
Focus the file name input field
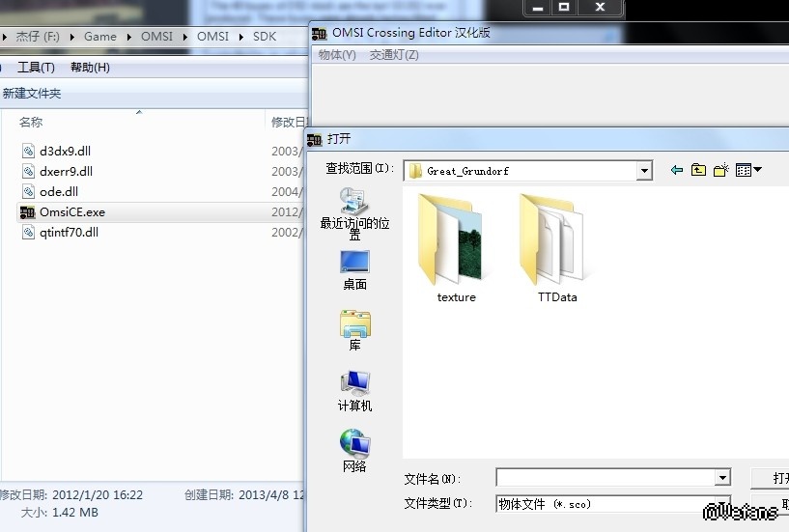click(x=606, y=477)
